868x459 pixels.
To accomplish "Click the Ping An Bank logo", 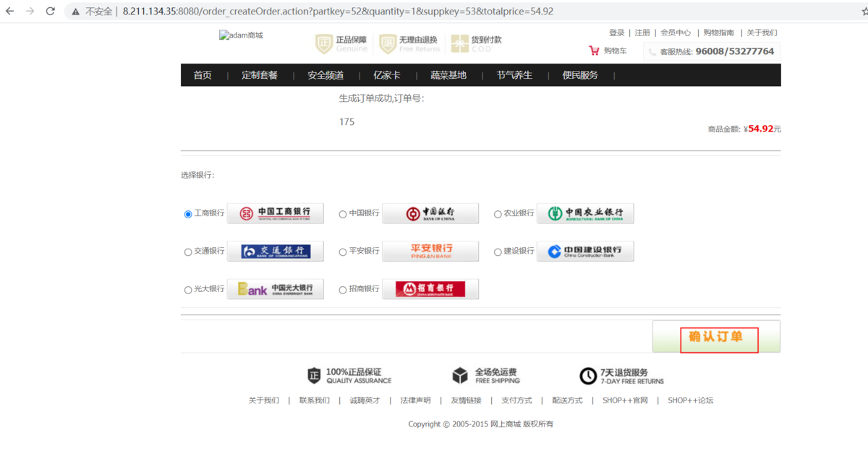I will coord(430,251).
